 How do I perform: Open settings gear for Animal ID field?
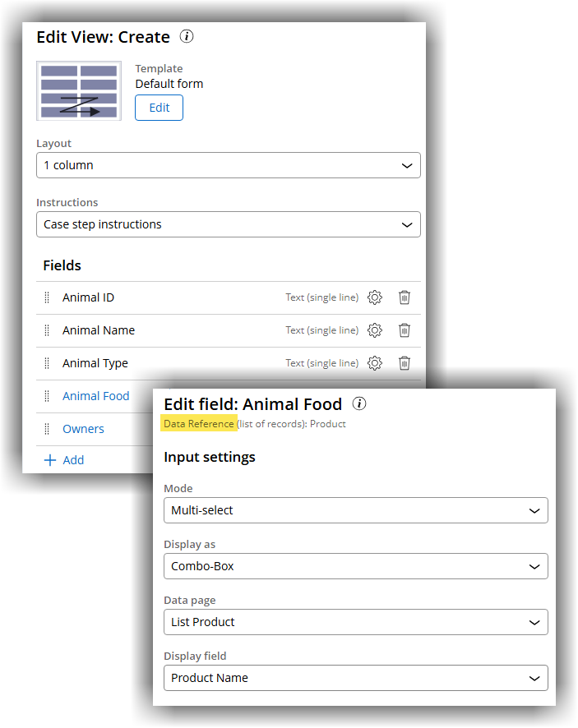375,297
